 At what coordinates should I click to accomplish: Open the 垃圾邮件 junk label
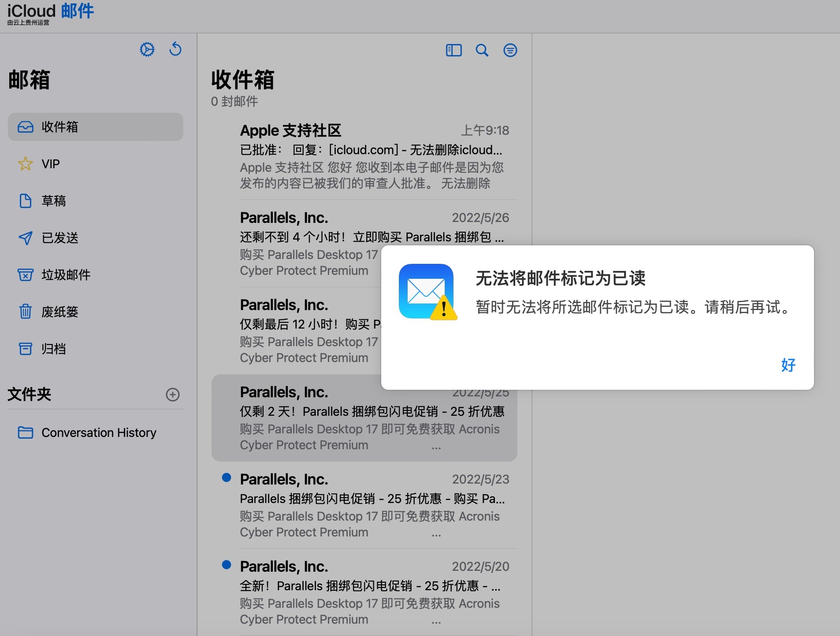click(x=66, y=275)
